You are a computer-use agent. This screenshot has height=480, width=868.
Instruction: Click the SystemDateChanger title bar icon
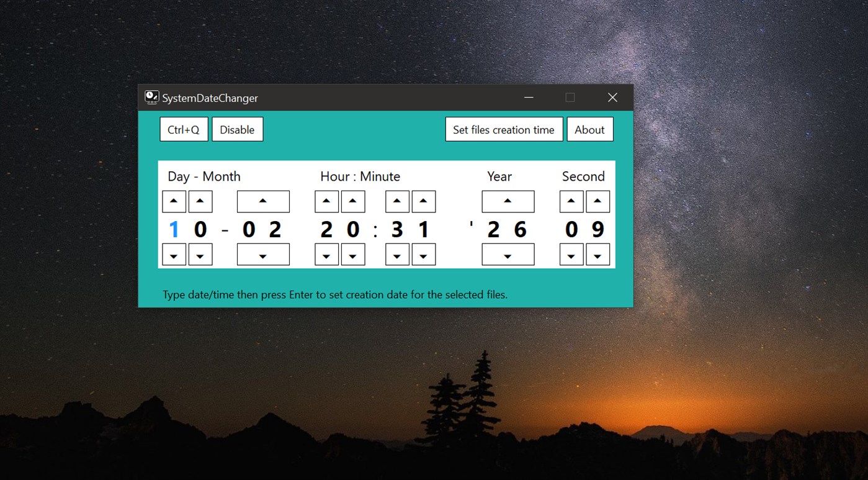pyautogui.click(x=151, y=97)
